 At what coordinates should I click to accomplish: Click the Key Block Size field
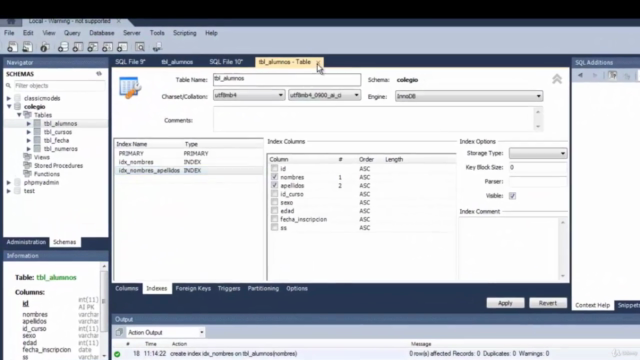538,167
